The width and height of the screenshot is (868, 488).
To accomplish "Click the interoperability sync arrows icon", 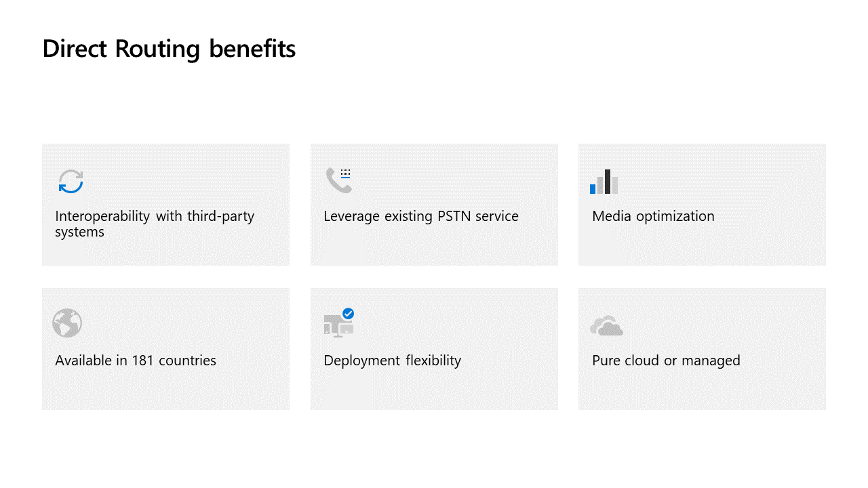I will pyautogui.click(x=71, y=182).
